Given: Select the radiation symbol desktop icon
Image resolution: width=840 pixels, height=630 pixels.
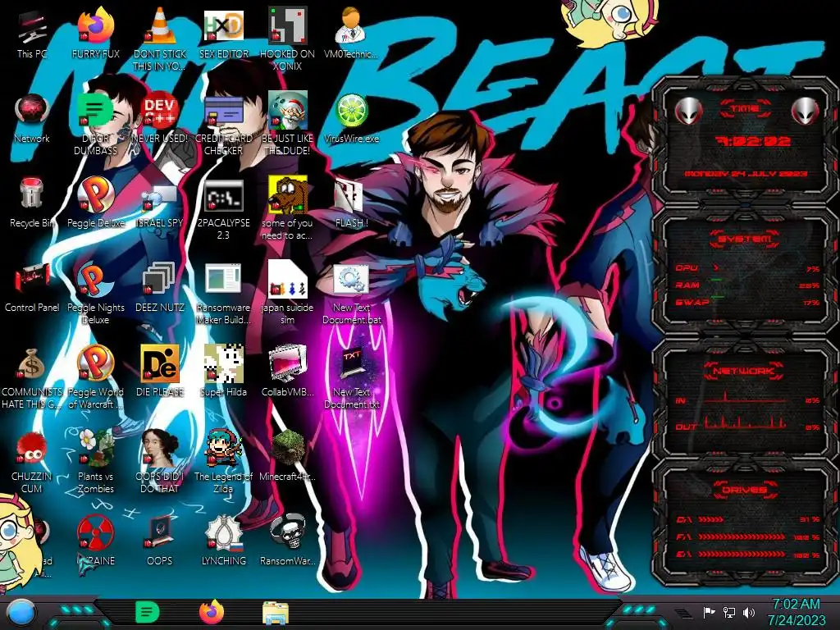Looking at the screenshot, I should [x=96, y=532].
